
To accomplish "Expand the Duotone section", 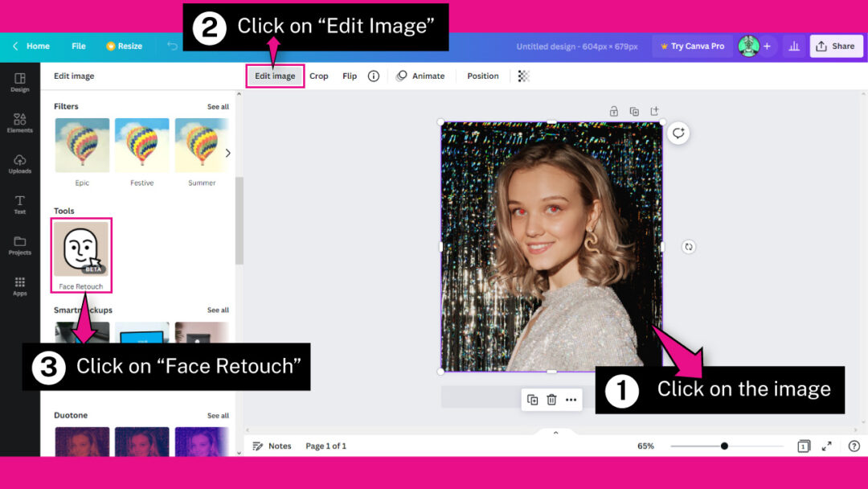I will click(x=218, y=414).
